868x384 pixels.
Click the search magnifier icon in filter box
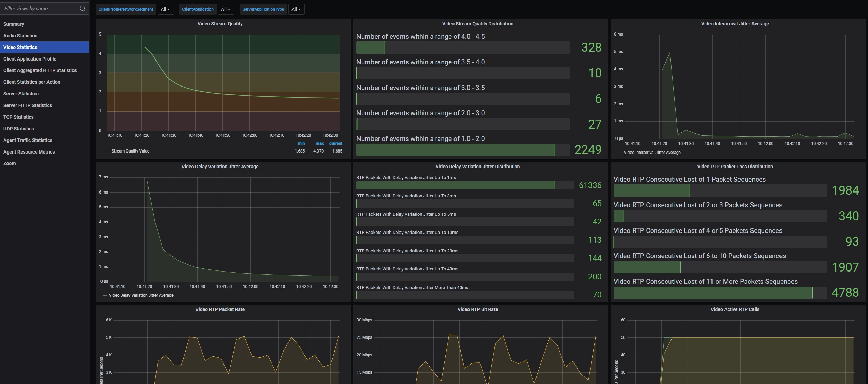82,9
